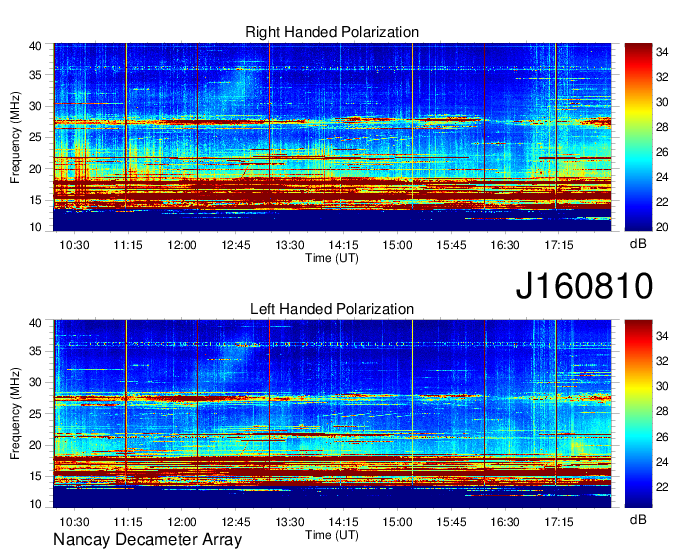The image size is (680, 552).
Task: Select the "J160810" observation label
Action: pos(584,286)
